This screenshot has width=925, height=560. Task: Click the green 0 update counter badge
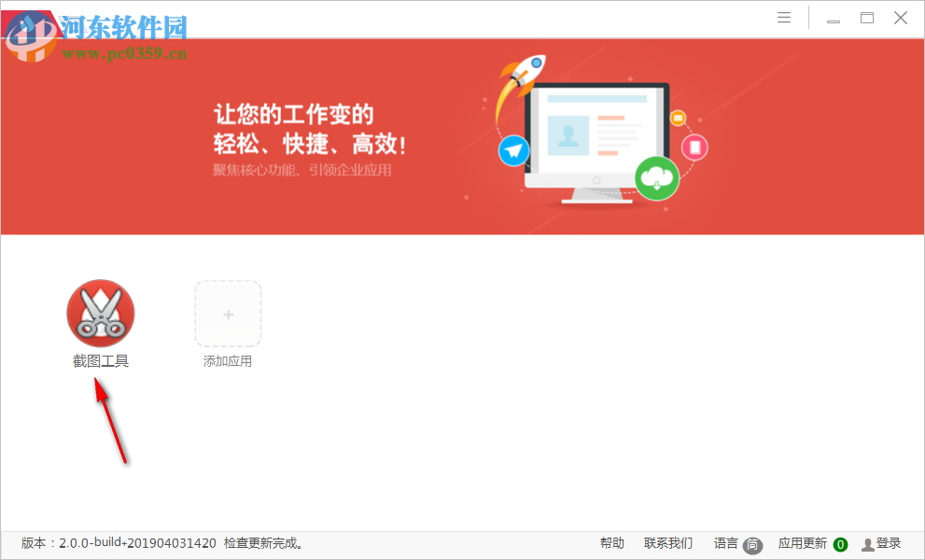tap(839, 543)
